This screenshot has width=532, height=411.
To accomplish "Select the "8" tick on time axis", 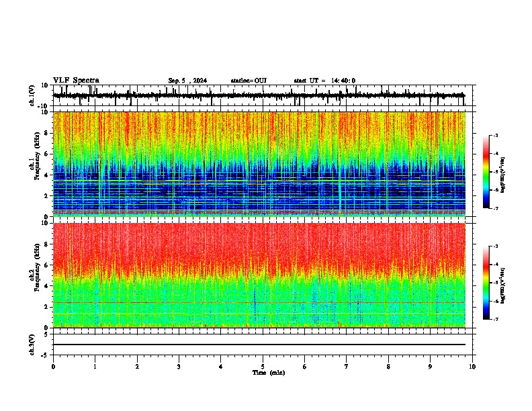I will click(x=388, y=367).
